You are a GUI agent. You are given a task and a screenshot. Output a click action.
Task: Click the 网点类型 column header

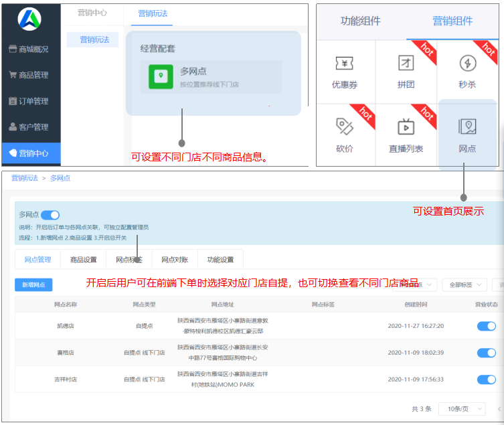144,305
